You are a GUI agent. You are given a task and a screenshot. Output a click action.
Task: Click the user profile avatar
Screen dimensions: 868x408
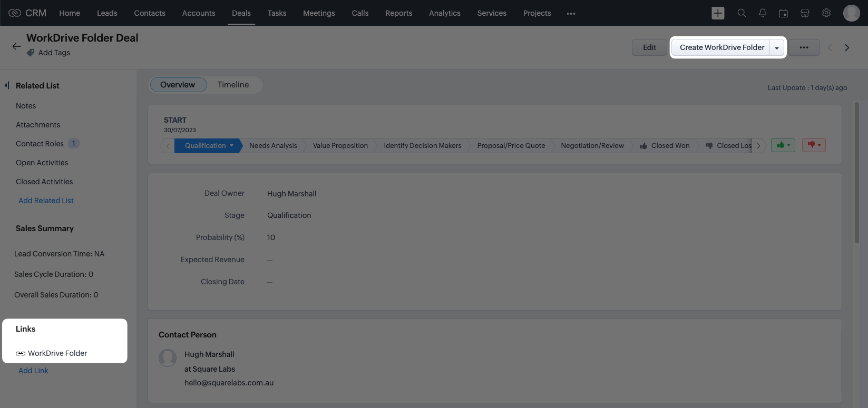(851, 13)
